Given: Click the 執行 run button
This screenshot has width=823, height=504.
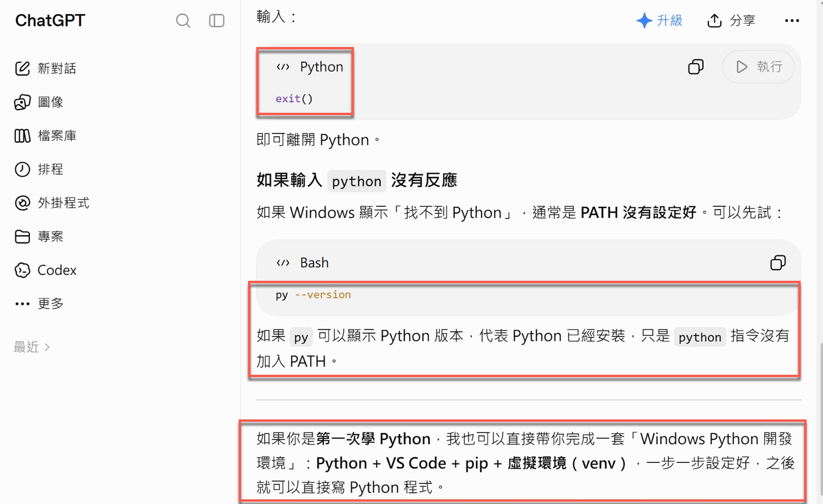Looking at the screenshot, I should pos(758,67).
